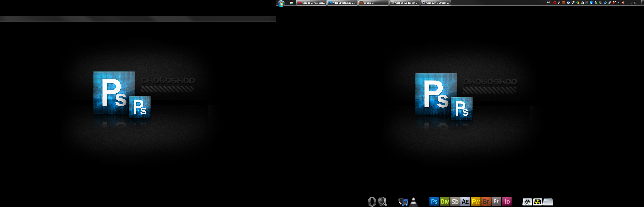Launch Soundbooth dock icon

[455, 201]
